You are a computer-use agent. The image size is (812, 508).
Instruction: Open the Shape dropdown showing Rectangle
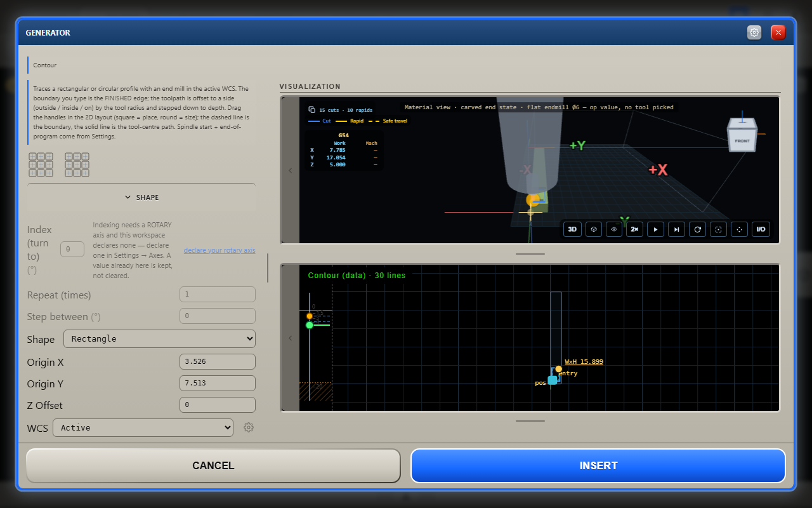(x=159, y=339)
